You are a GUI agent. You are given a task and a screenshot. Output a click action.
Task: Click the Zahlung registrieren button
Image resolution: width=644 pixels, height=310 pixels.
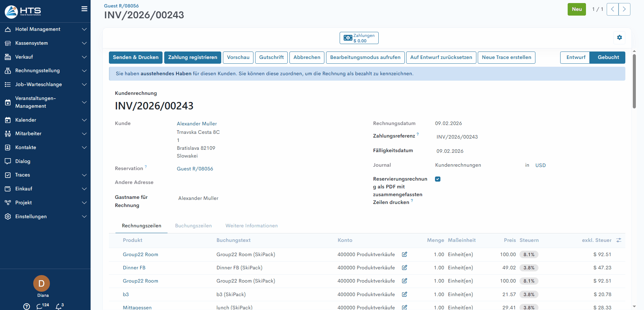pos(192,58)
